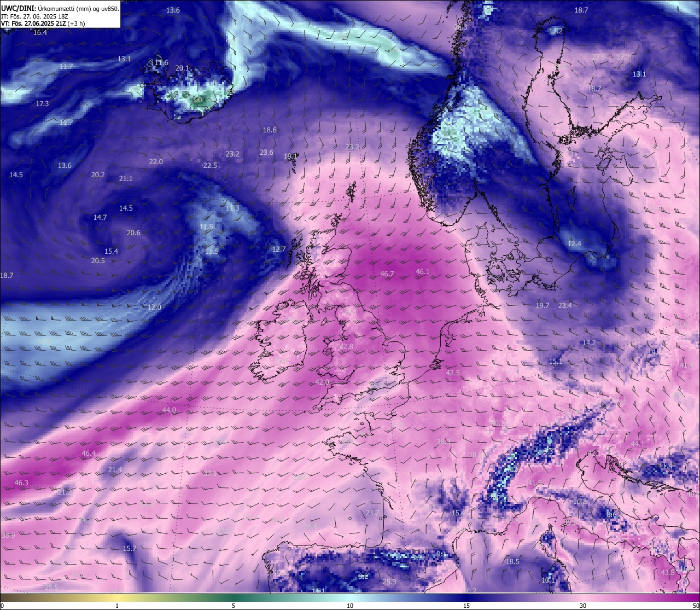700x610 pixels.
Task: Click the 20.2 value on the map
Action: coord(98,175)
